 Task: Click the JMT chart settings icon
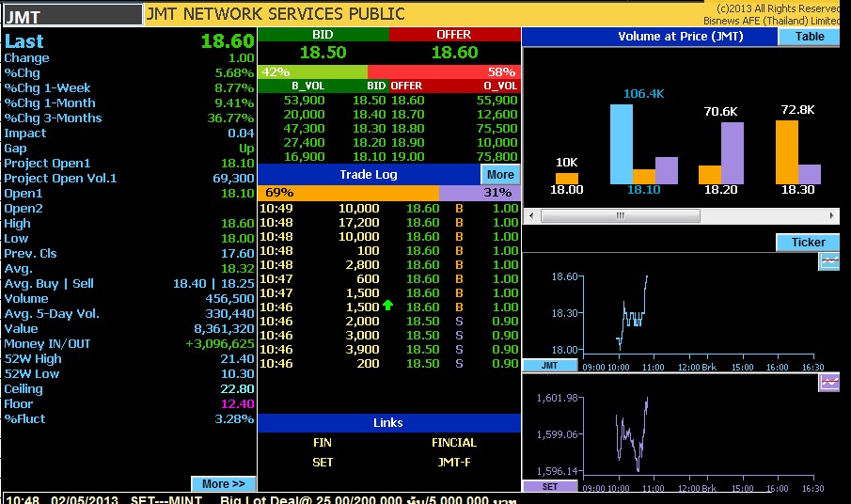828,261
